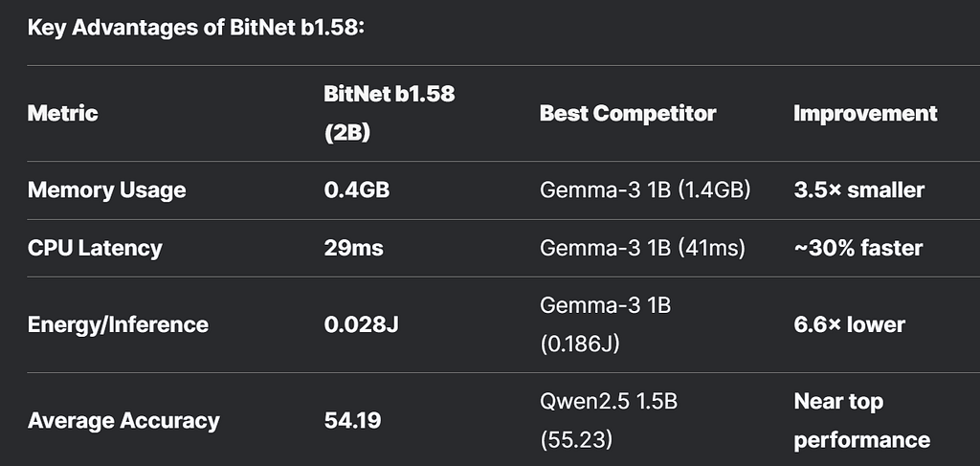This screenshot has height=466, width=980.
Task: Click the BitNet b1.58 (2B) column header
Action: click(x=390, y=113)
